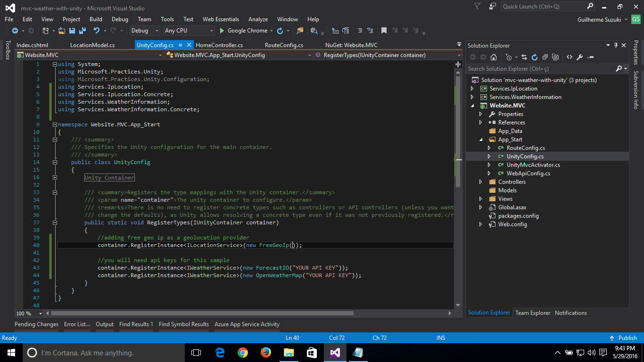Viewport: 644px width, 362px height.
Task: Click Show All Files in Solution Explorer
Action: click(555, 57)
